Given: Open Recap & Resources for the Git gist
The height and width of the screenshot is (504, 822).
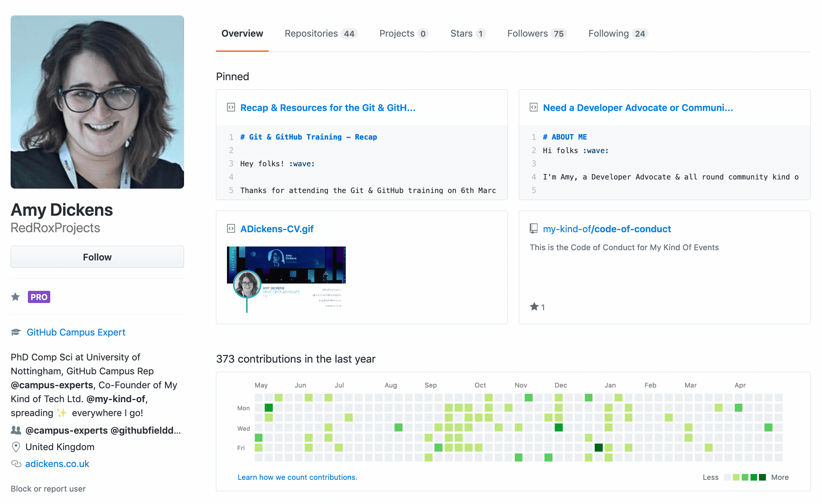Looking at the screenshot, I should [328, 108].
